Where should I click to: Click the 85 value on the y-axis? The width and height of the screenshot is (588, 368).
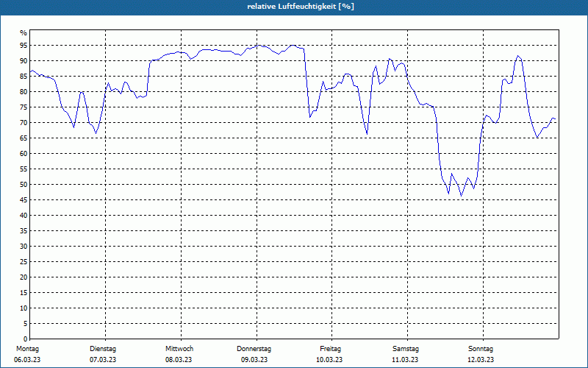point(24,77)
